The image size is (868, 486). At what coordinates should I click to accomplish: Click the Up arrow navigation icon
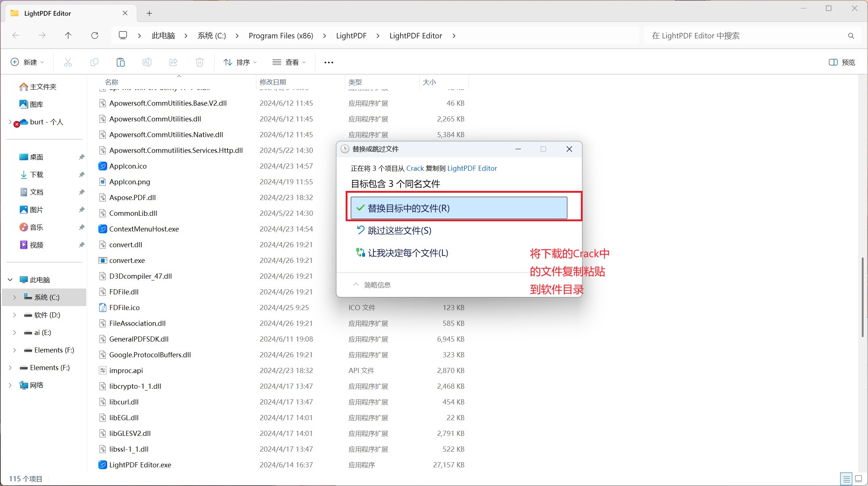pos(68,35)
